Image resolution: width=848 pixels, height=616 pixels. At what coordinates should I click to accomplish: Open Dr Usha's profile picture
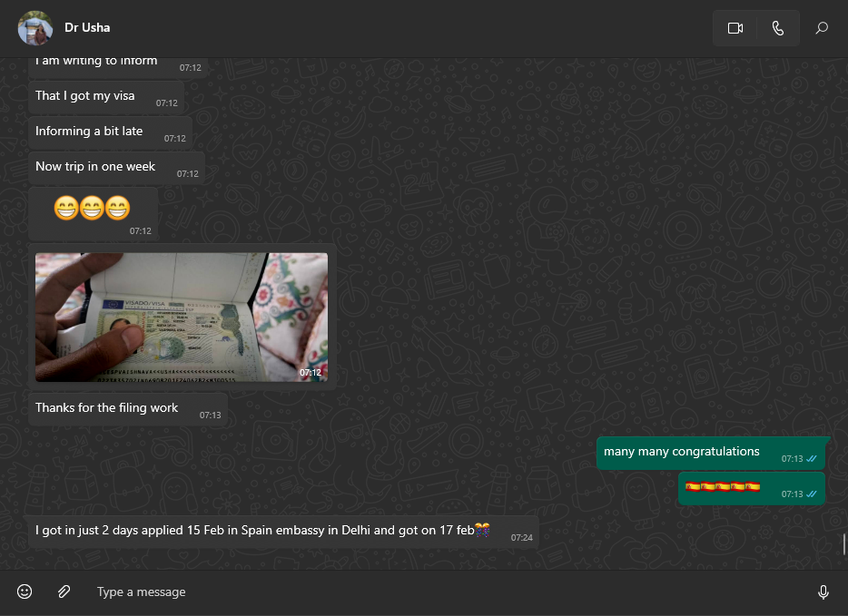pos(35,28)
